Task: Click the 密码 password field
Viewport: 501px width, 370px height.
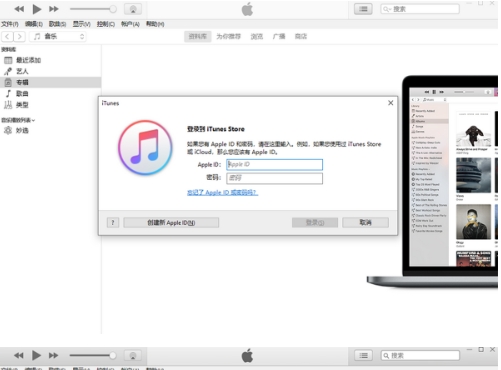Action: coord(274,178)
